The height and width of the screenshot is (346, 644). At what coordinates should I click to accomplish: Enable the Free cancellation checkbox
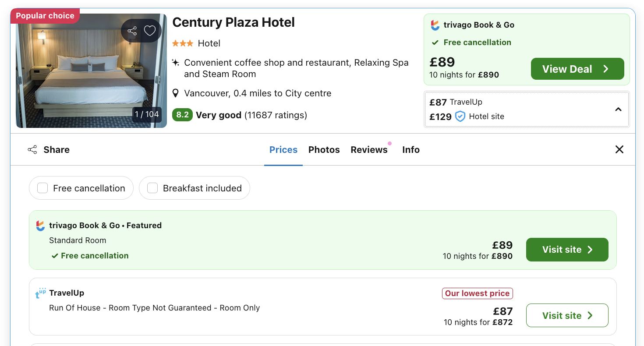pyautogui.click(x=42, y=188)
